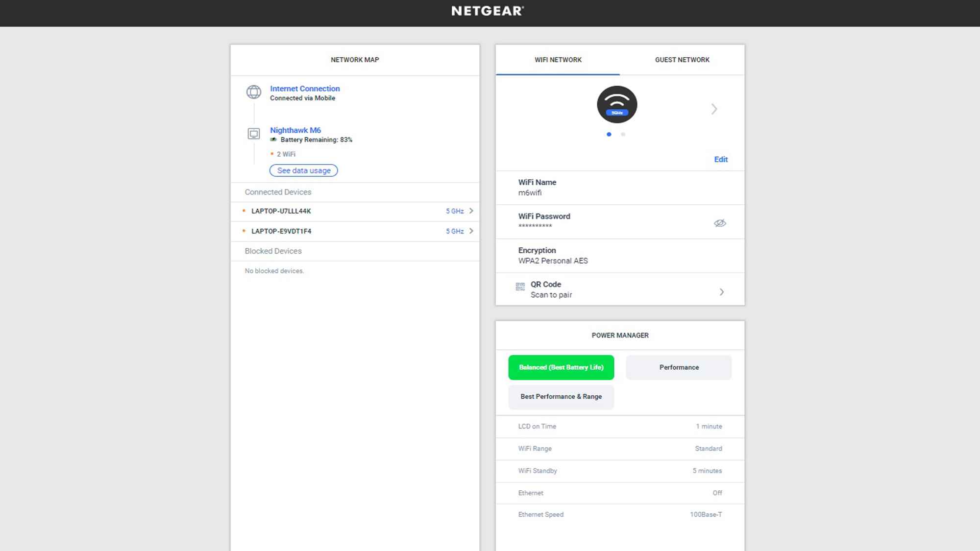Click the Blocked Devices section header
The height and width of the screenshot is (551, 980).
(x=273, y=251)
